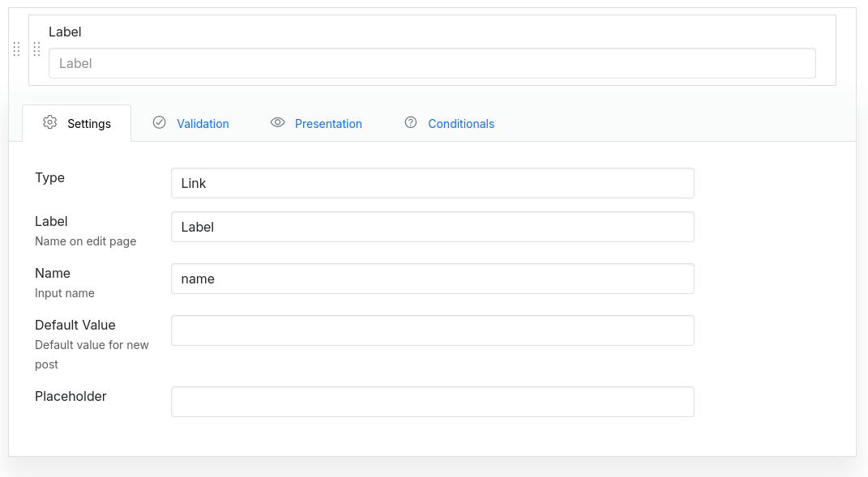Click the preview Label text box at top
Image resolution: width=868 pixels, height=477 pixels.
click(432, 63)
